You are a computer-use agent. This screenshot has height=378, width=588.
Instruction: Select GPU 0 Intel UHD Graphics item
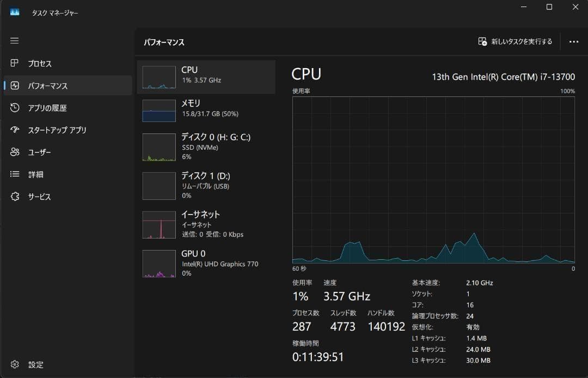(x=206, y=263)
